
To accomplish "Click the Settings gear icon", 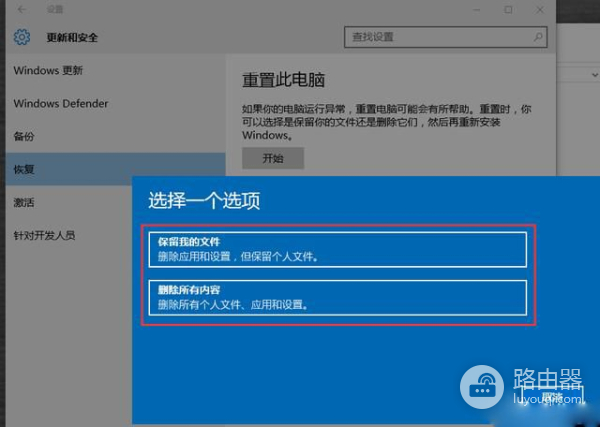I will (x=22, y=37).
